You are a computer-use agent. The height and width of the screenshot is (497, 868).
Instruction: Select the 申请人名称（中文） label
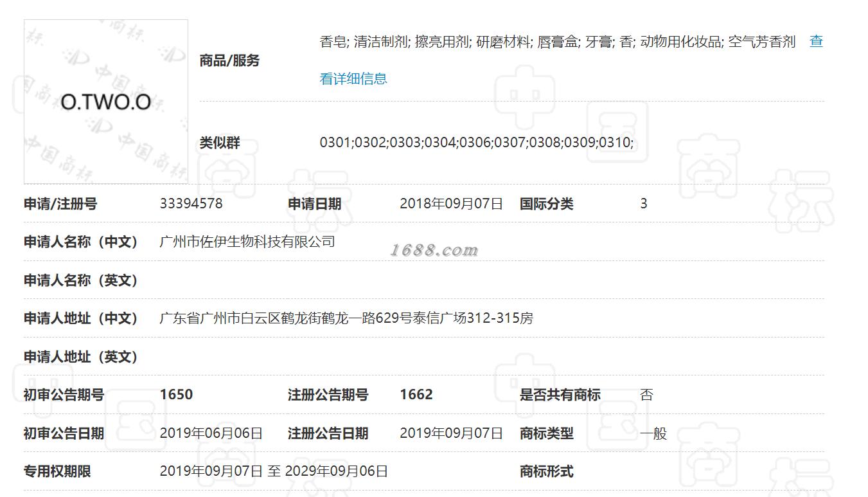tap(81, 242)
